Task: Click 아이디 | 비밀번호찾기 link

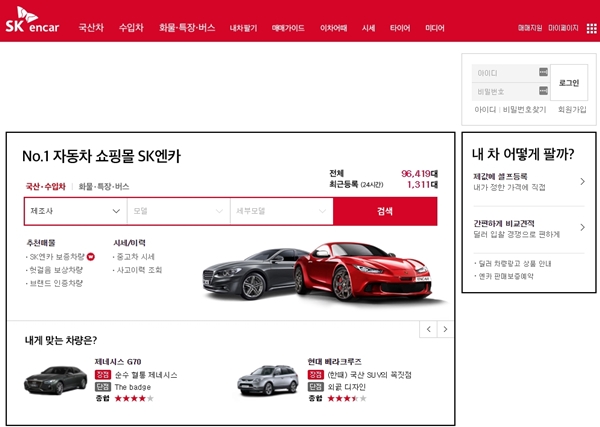Action: tap(510, 110)
